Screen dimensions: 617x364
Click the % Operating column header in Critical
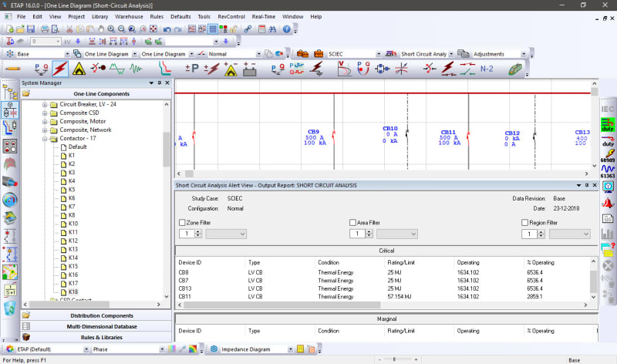pos(541,262)
